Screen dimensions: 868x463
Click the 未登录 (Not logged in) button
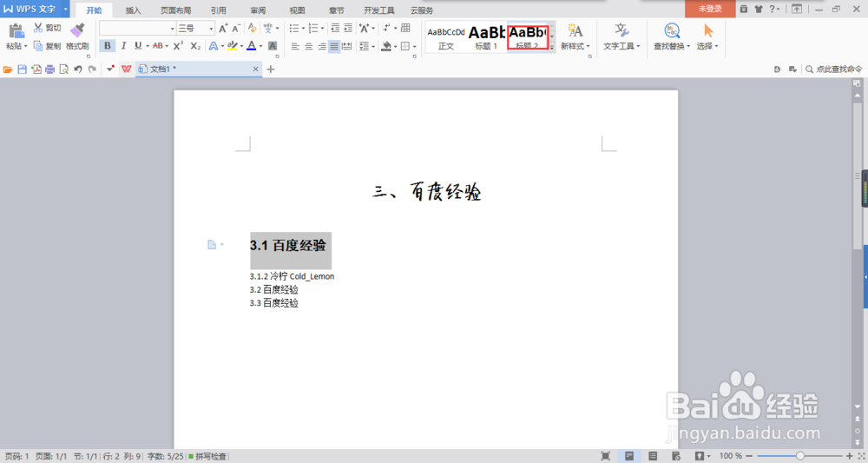[x=710, y=9]
